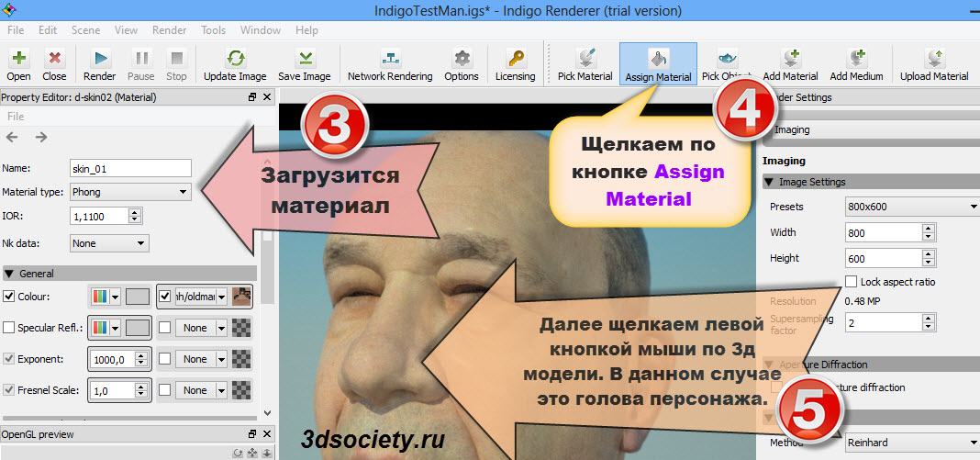Screen dimensions: 980x460
Task: Close the OpenGL preview panel
Action: point(267,433)
